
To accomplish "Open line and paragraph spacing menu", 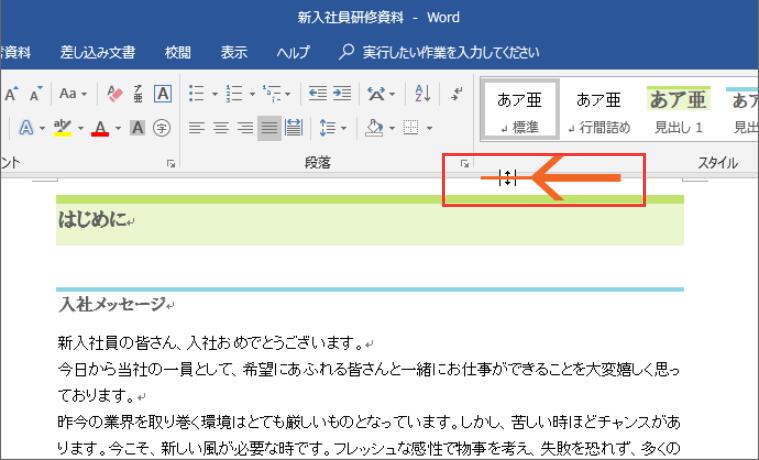I will (333, 128).
